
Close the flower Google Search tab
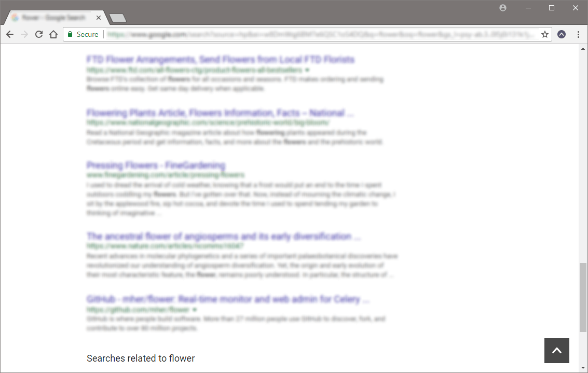99,18
